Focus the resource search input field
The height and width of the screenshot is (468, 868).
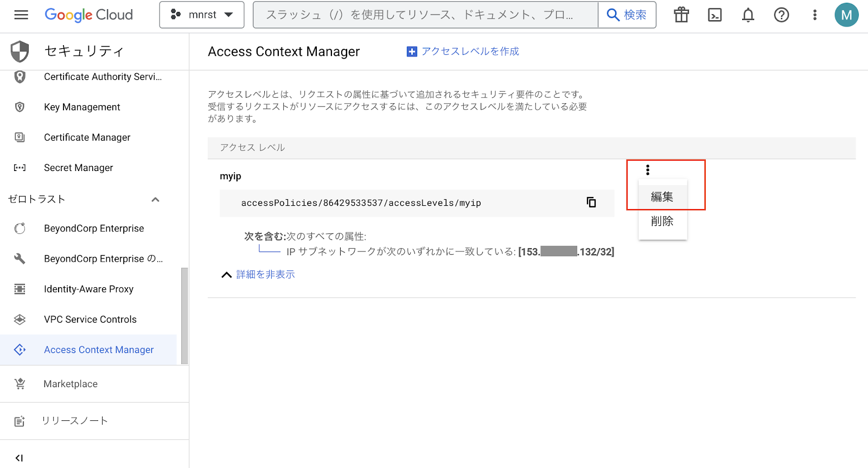425,15
